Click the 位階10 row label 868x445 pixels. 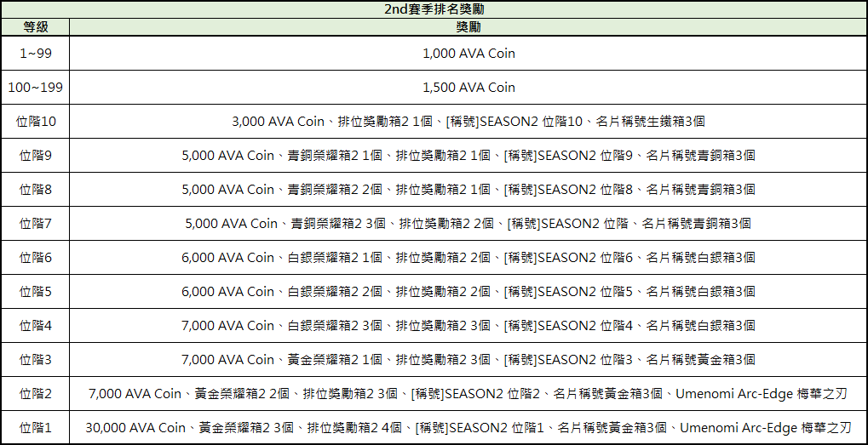click(x=35, y=121)
